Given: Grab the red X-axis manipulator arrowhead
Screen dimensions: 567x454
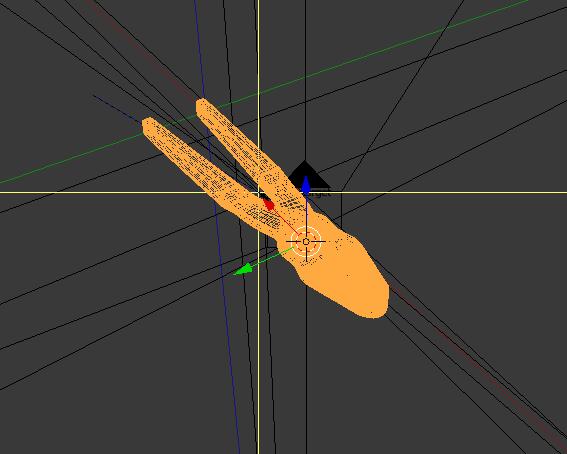Looking at the screenshot, I should coord(269,205).
